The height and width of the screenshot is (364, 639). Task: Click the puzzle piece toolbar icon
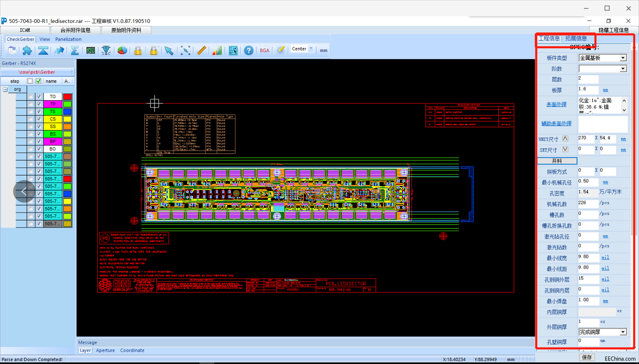(x=27, y=50)
